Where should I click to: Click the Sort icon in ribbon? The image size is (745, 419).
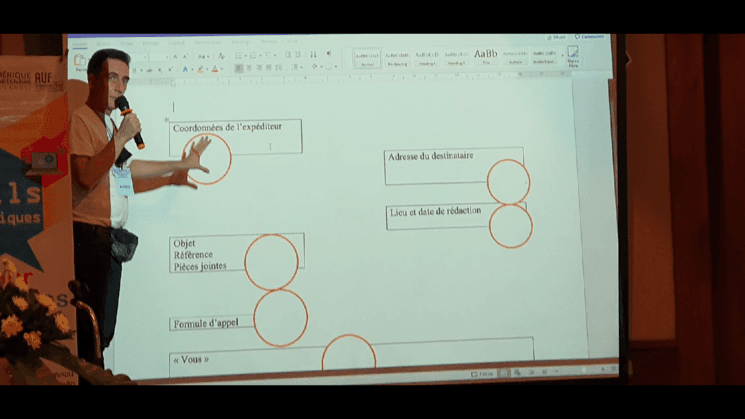coord(313,55)
